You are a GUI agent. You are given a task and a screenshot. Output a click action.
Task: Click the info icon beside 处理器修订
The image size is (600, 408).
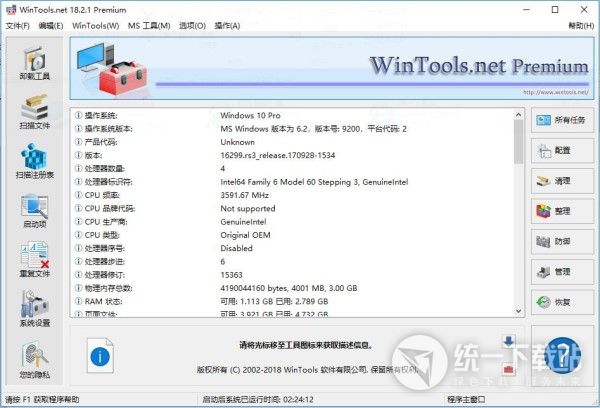coord(78,275)
